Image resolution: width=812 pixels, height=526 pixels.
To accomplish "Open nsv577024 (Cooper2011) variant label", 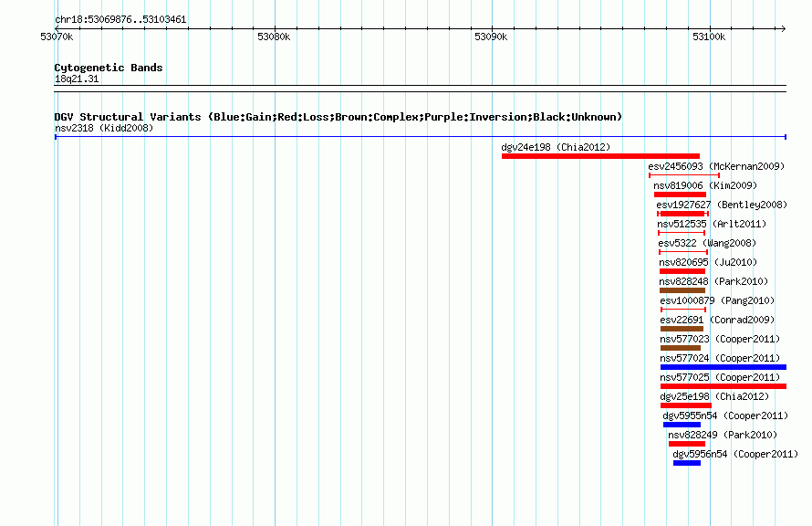I will pyautogui.click(x=720, y=358).
